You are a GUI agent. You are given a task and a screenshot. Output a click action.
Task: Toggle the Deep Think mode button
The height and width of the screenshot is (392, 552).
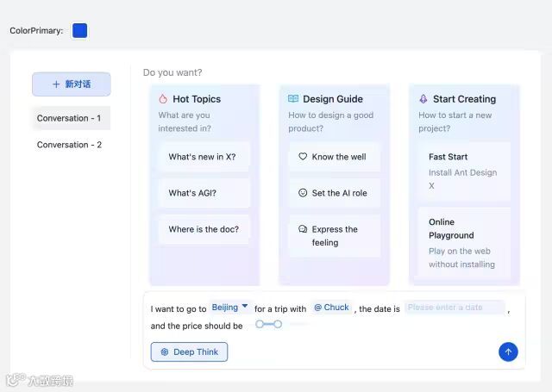189,352
